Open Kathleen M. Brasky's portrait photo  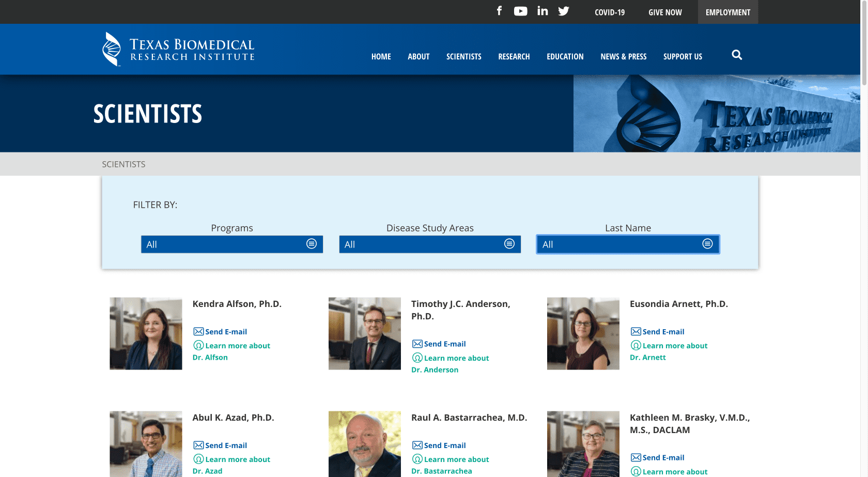[x=583, y=444]
